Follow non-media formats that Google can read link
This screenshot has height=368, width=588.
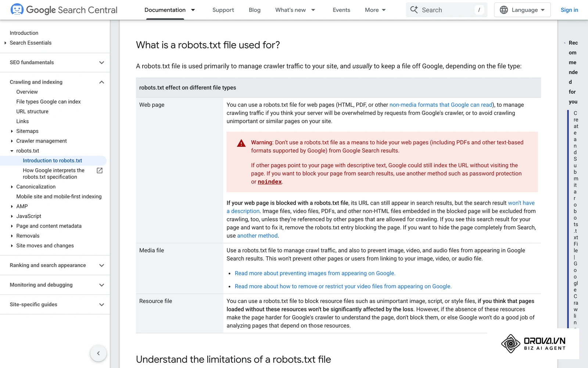pos(441,105)
